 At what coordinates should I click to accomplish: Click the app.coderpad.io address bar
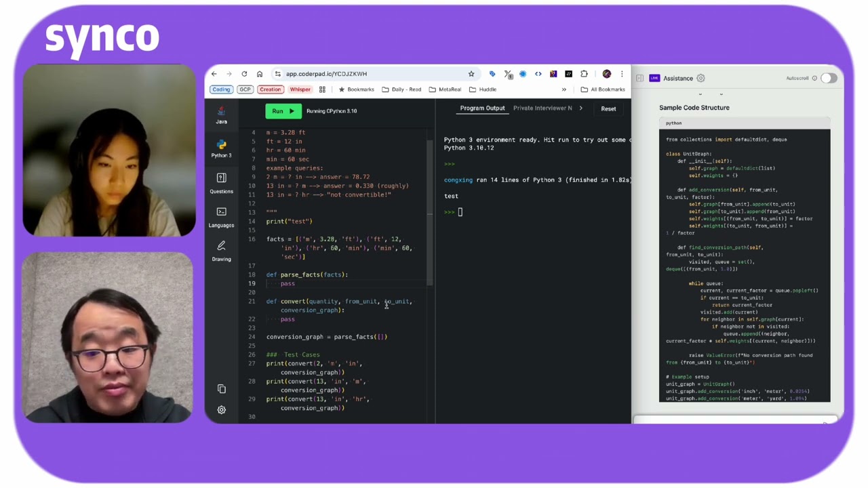[374, 74]
